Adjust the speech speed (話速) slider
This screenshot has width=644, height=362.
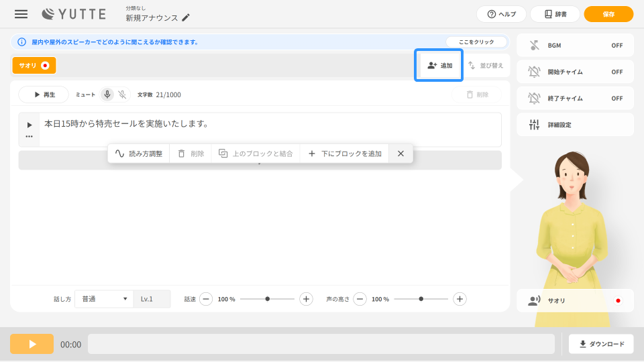click(267, 299)
